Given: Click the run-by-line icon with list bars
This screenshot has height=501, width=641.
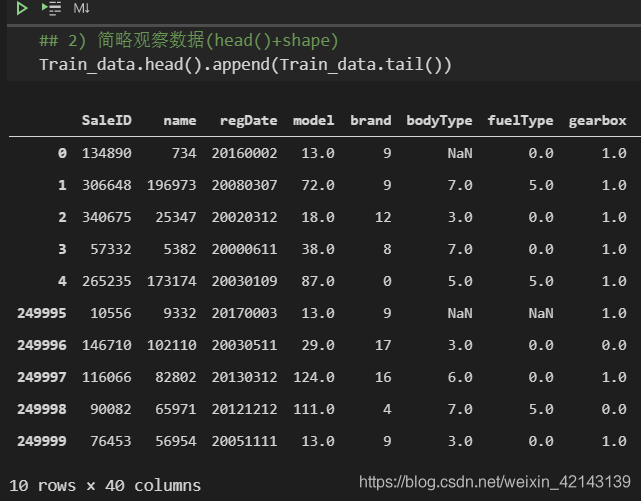Looking at the screenshot, I should pyautogui.click(x=51, y=8).
